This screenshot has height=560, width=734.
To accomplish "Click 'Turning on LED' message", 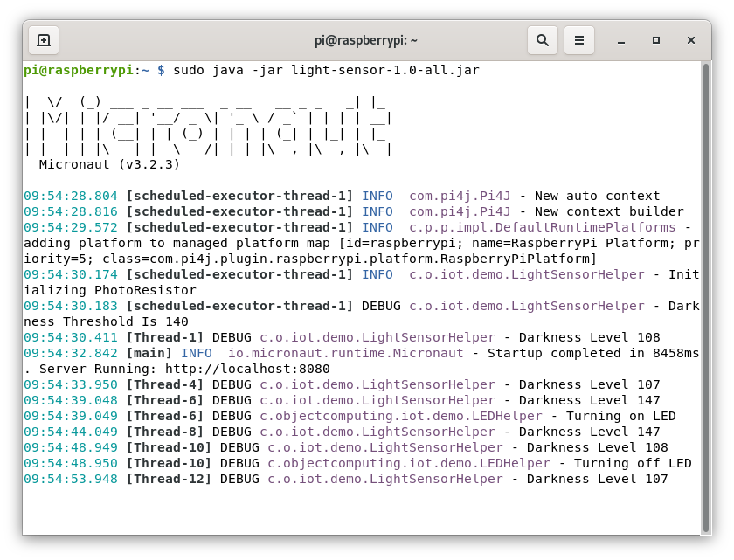I will click(x=620, y=417).
